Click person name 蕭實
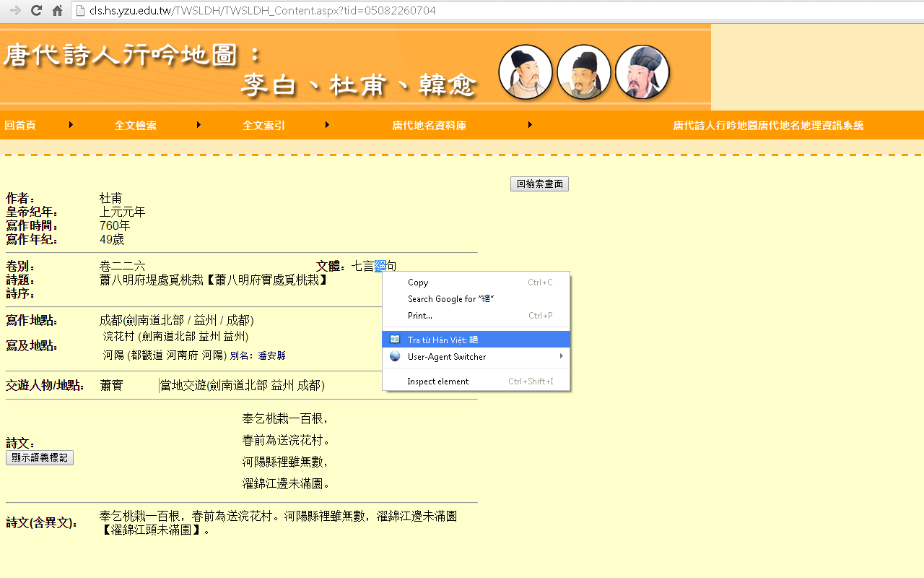The image size is (924, 578). coord(111,386)
